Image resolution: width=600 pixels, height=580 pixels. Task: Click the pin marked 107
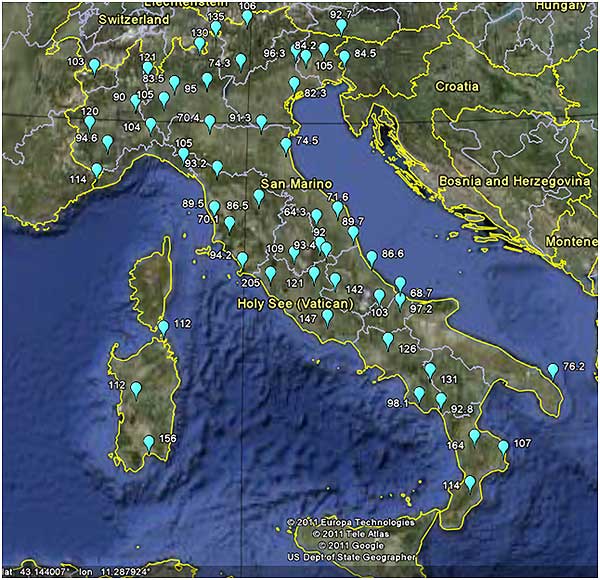[504, 447]
